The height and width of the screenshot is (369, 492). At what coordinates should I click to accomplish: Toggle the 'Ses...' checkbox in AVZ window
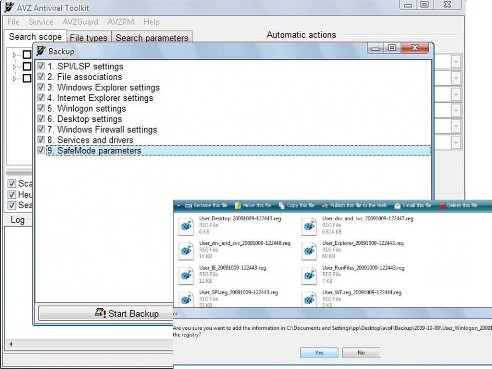tap(12, 205)
